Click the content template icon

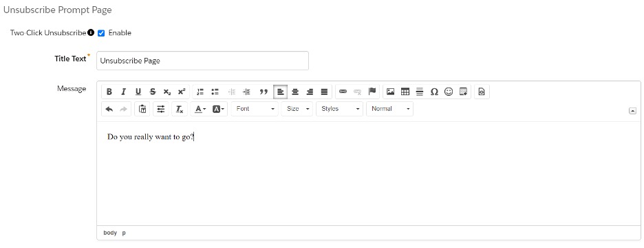coord(463,92)
